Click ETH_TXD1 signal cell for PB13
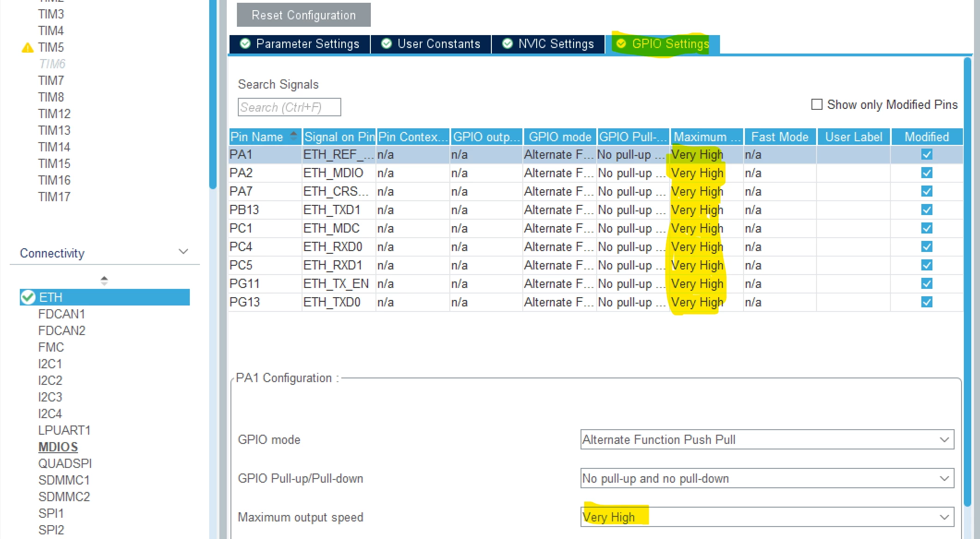 pos(339,210)
